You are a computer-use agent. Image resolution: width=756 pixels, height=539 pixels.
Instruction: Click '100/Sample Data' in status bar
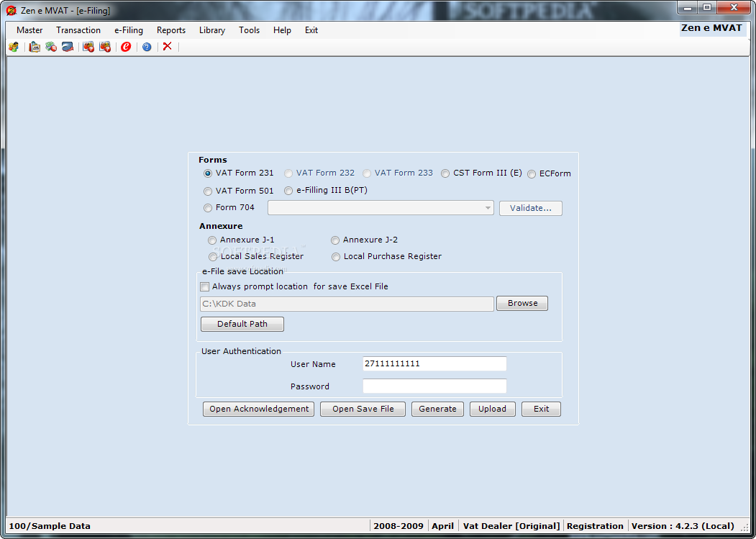pos(50,526)
